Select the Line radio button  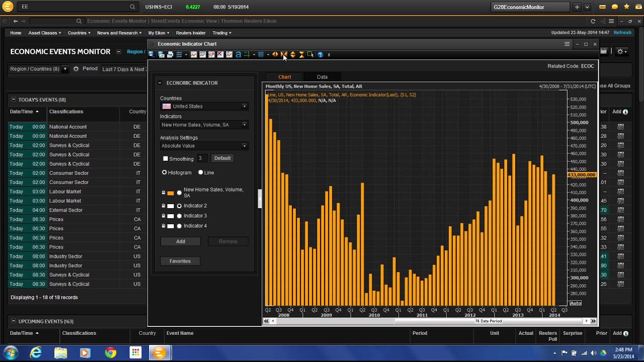pos(201,172)
